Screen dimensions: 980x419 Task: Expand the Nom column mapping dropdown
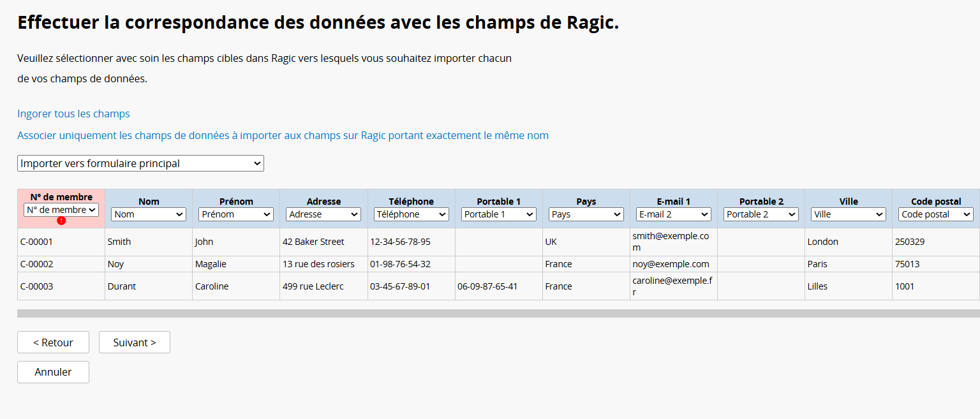pos(149,214)
